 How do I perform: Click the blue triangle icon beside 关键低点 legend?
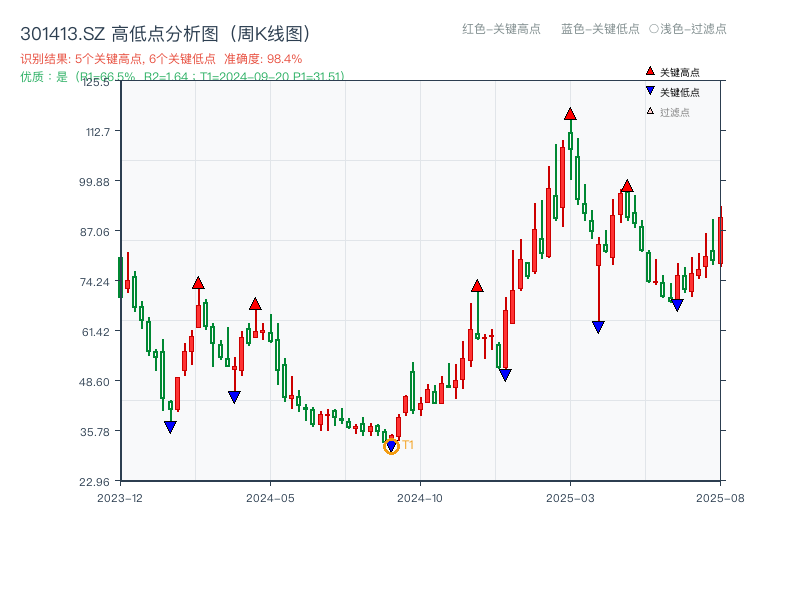[649, 88]
